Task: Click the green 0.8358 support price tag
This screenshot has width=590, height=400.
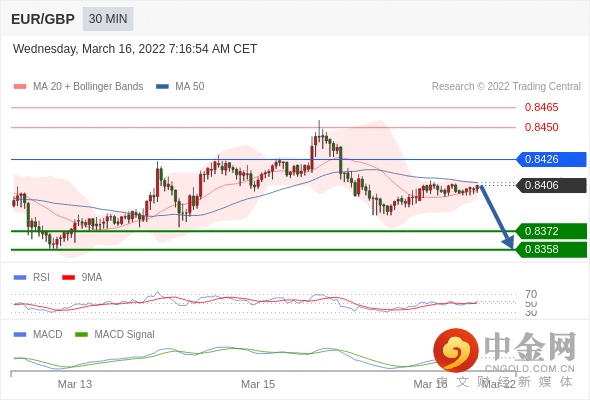Action: click(551, 249)
